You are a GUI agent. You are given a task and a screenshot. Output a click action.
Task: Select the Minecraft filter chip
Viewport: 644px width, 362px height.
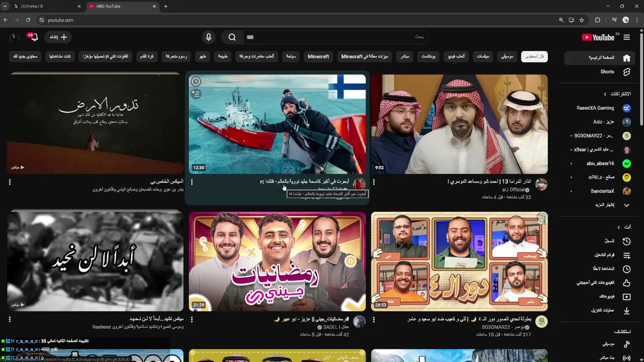point(318,57)
